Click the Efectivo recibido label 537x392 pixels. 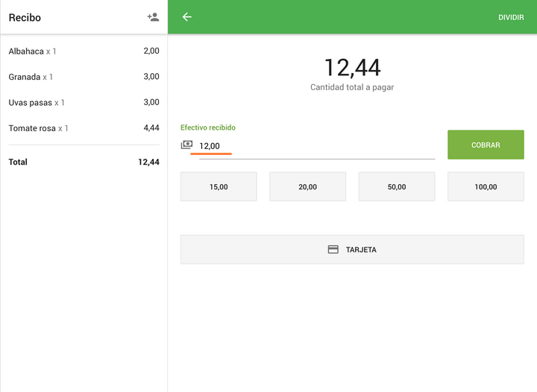coord(208,127)
